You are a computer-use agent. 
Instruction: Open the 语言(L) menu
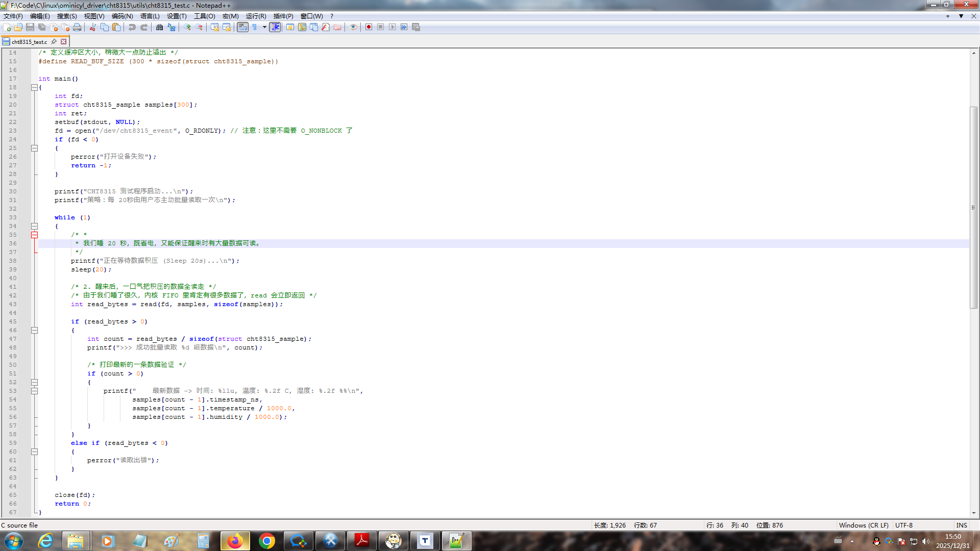click(x=150, y=16)
